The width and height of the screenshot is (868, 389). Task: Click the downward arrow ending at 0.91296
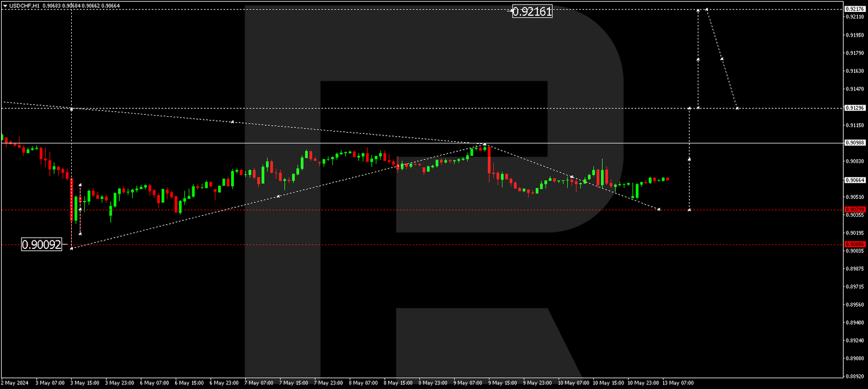tap(737, 108)
